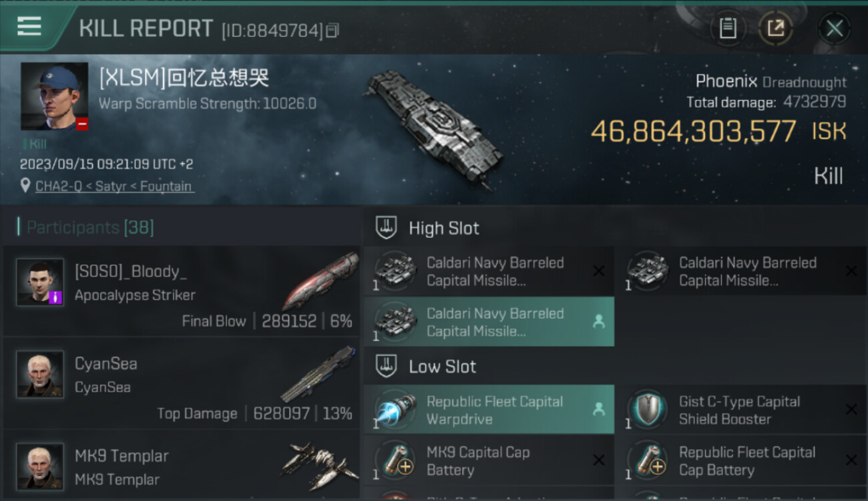Click the MK9 Capital Cap Battery icon

[395, 461]
